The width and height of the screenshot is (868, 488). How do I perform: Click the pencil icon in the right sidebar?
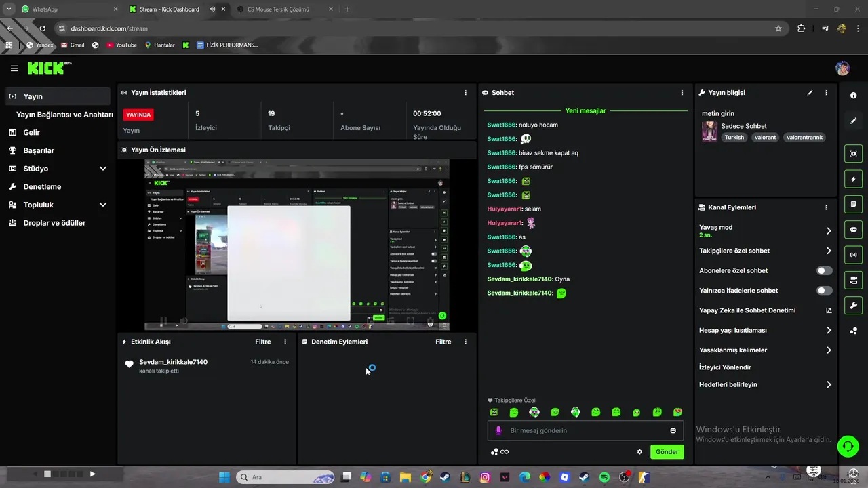point(853,121)
